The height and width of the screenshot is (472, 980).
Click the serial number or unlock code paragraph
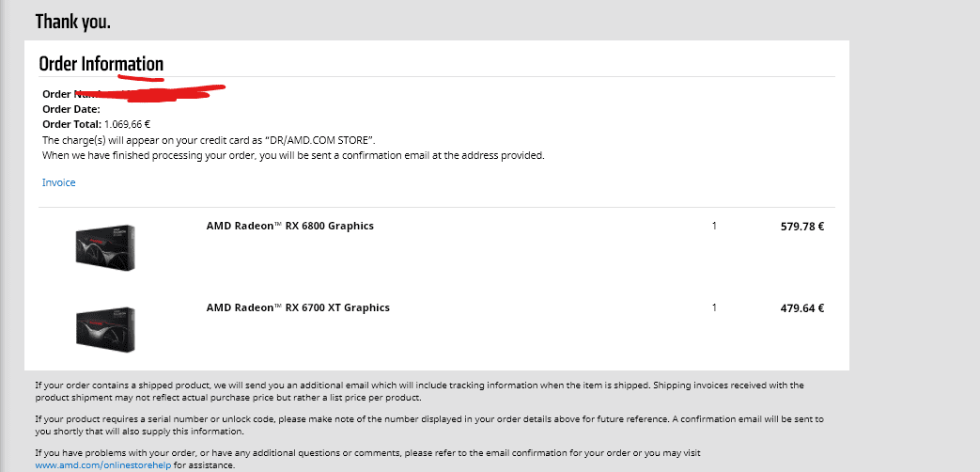(428, 424)
